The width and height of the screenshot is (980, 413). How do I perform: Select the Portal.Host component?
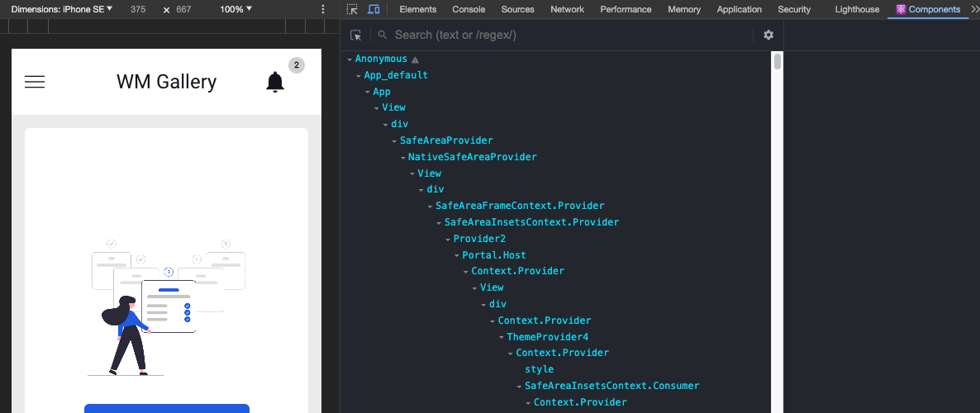tap(493, 255)
